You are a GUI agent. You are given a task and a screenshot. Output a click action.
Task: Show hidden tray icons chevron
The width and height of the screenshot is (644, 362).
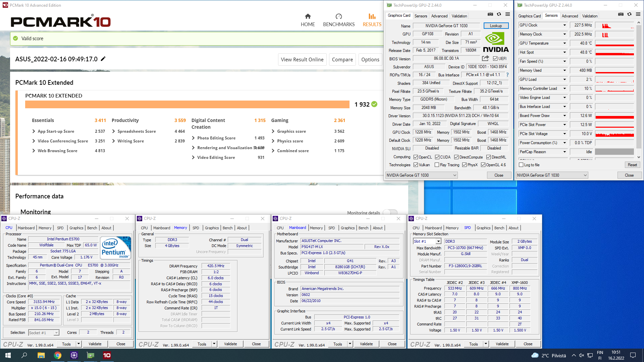574,356
